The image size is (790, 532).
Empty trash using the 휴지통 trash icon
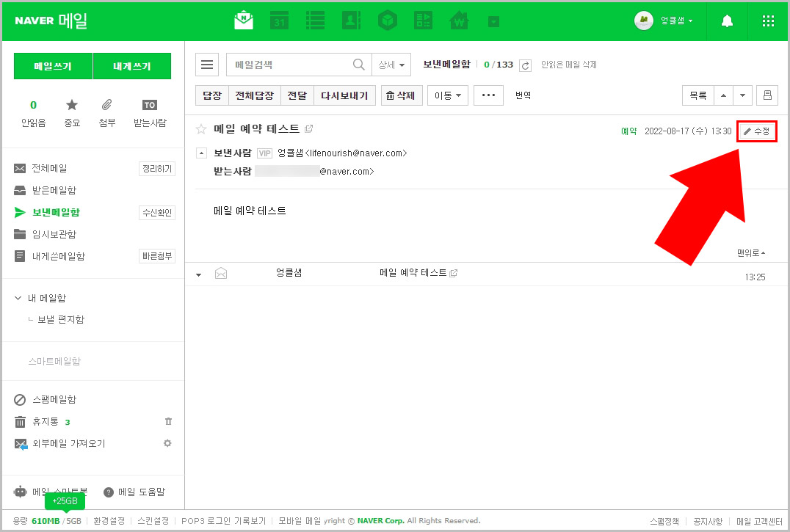click(x=168, y=421)
